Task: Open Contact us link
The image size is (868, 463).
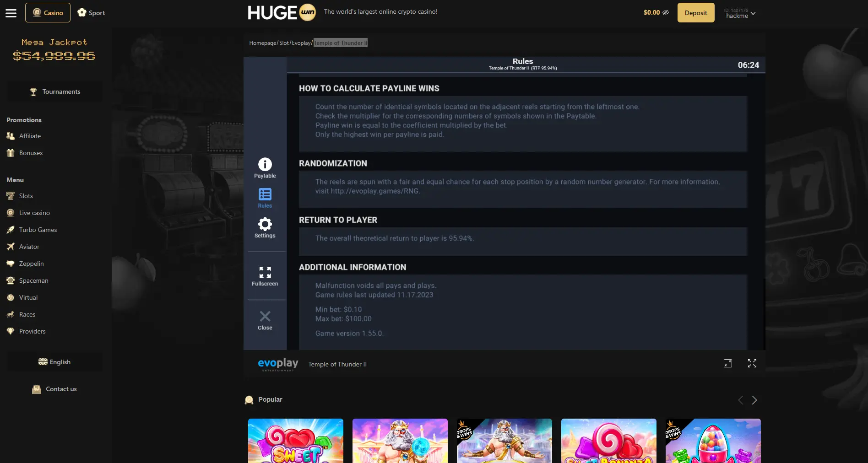Action: pyautogui.click(x=54, y=389)
